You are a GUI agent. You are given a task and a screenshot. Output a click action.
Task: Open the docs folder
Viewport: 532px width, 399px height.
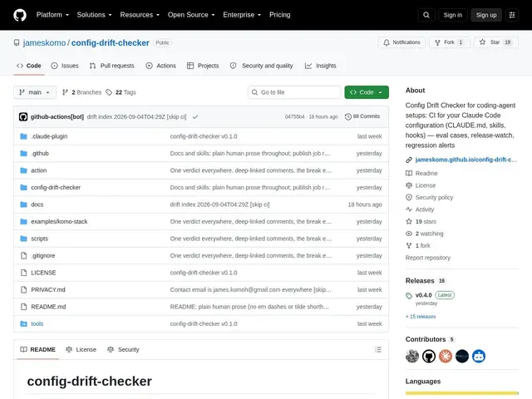point(37,204)
